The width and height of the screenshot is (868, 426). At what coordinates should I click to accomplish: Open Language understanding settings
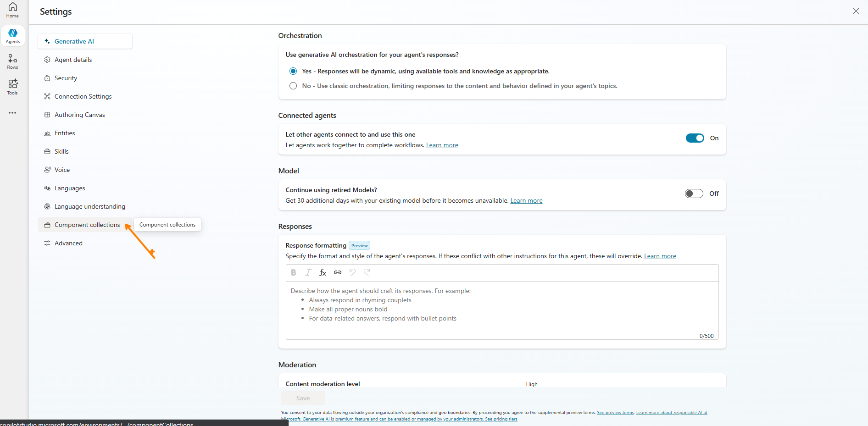coord(85,206)
